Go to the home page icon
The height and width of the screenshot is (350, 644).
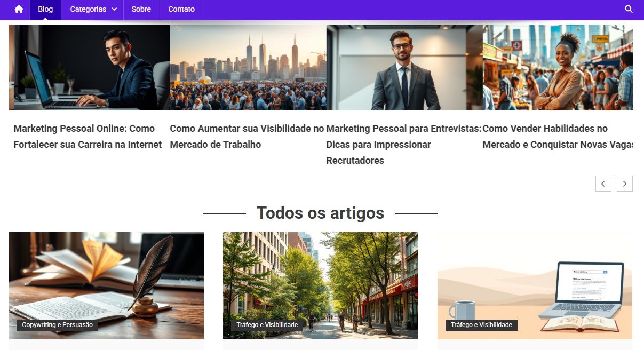click(x=19, y=9)
